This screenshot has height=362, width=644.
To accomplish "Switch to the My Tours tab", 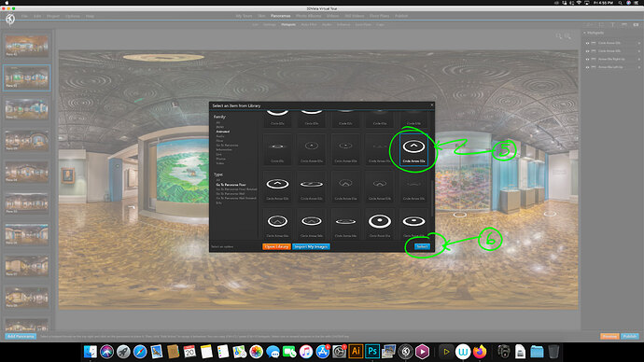I will [244, 16].
